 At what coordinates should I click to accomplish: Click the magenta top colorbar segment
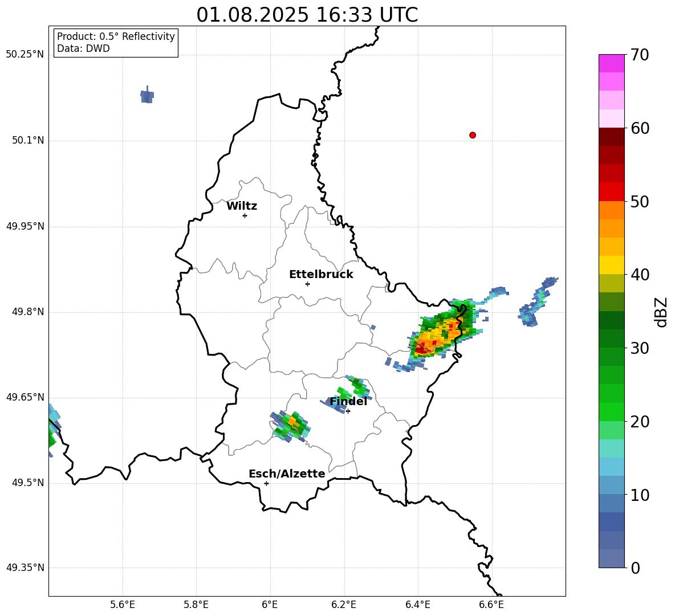click(x=611, y=63)
